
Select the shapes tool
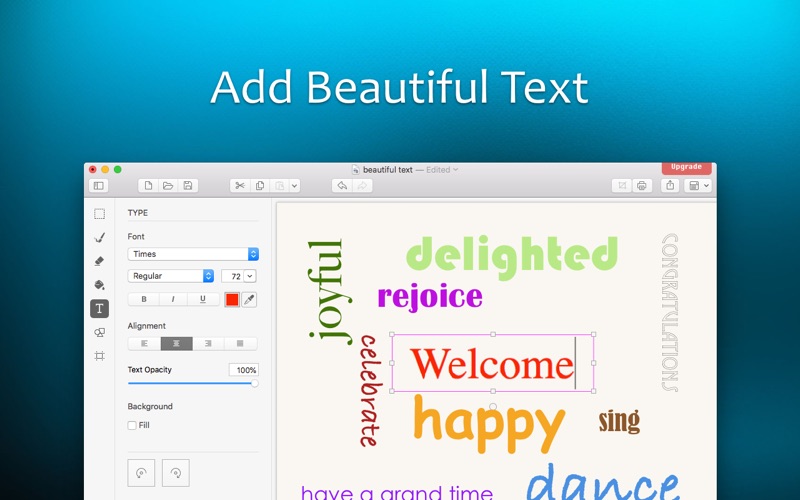(x=99, y=332)
